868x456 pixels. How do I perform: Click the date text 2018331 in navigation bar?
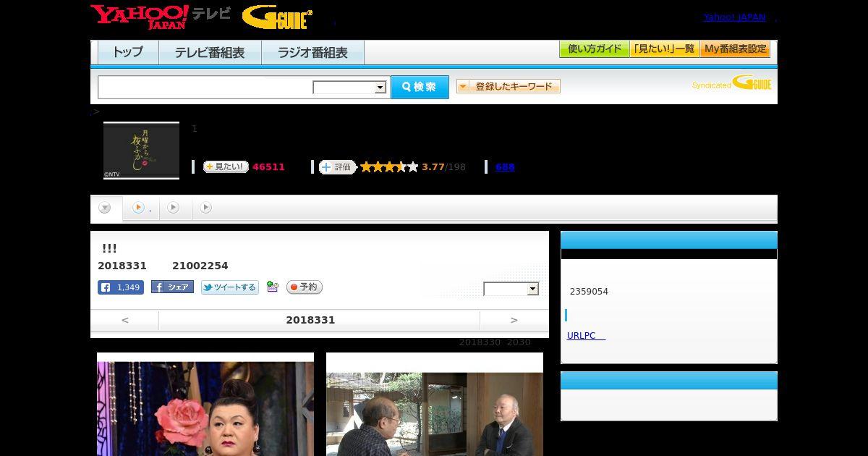pyautogui.click(x=310, y=320)
